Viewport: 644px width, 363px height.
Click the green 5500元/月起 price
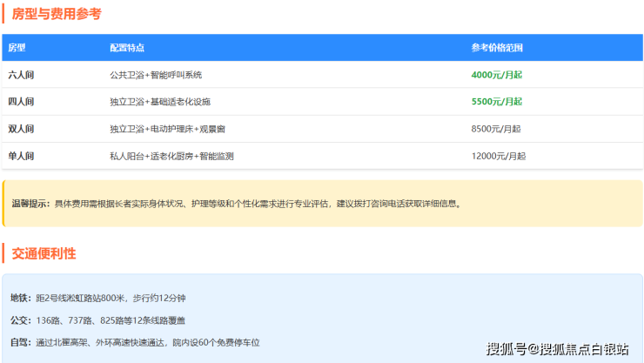496,102
